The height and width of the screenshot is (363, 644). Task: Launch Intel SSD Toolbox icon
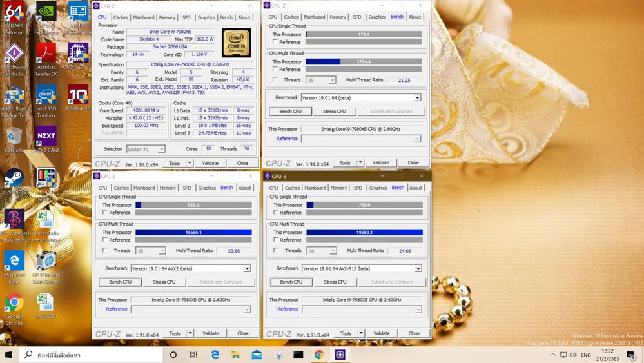(46, 101)
